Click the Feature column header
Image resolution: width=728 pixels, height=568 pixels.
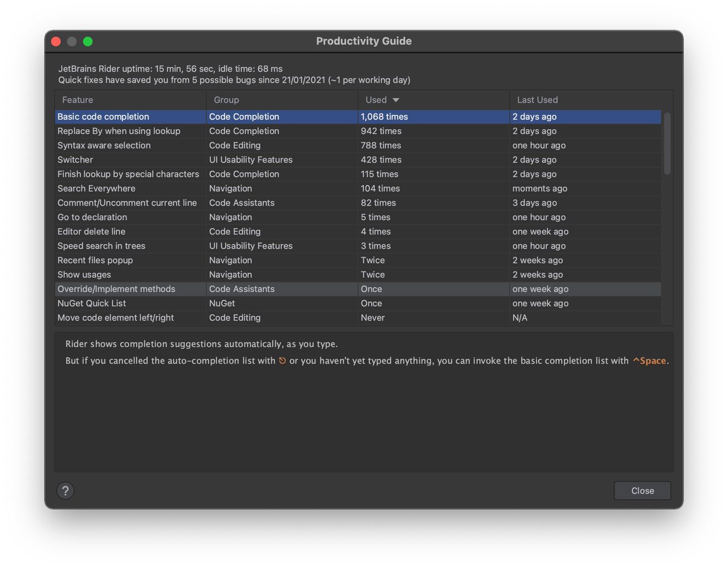[130, 99]
